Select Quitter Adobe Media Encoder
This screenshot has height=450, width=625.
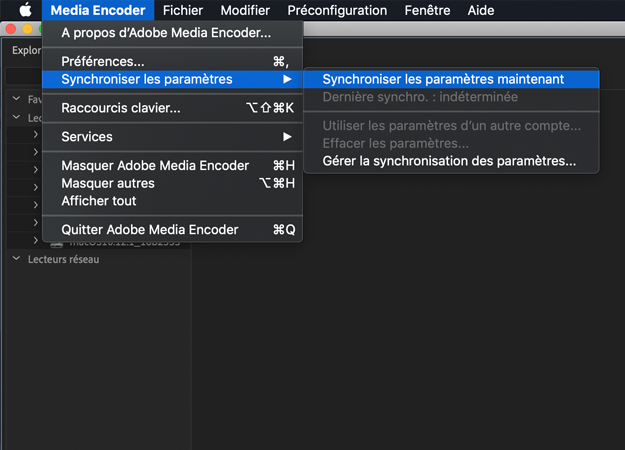tap(150, 229)
